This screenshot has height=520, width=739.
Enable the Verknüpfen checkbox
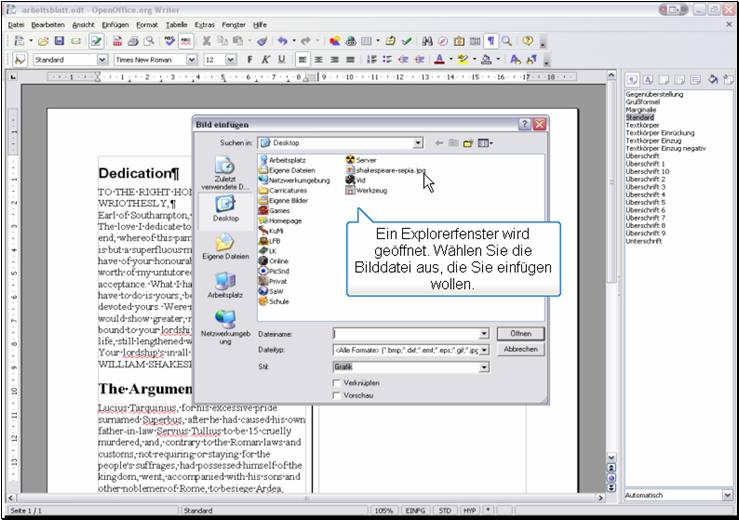pos(337,382)
